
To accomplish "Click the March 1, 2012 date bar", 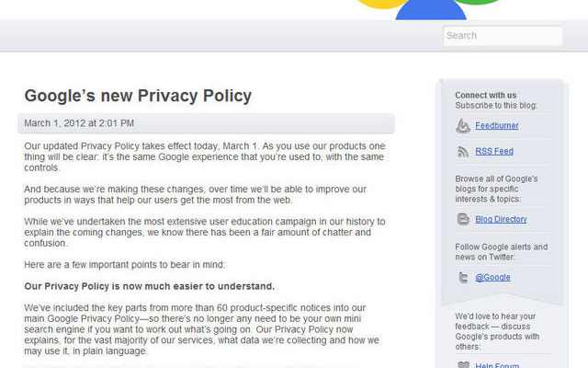I will click(x=206, y=123).
